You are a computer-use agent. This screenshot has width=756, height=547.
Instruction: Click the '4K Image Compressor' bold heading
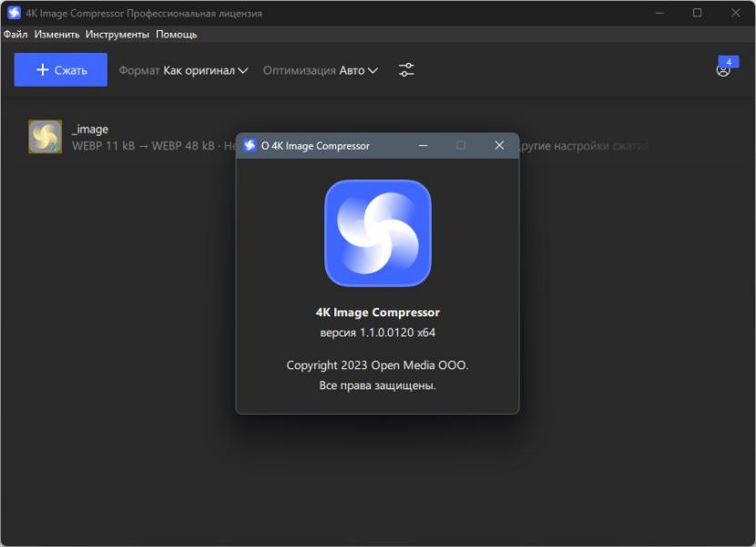(377, 313)
